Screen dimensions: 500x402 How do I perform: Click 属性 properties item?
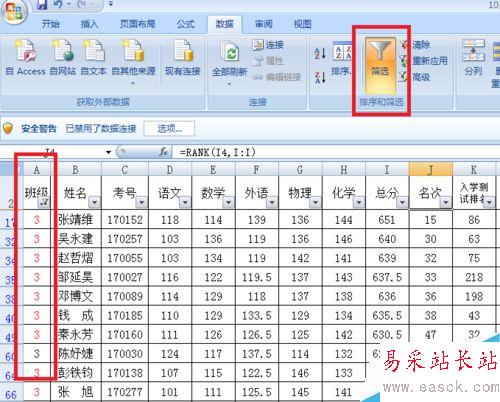pyautogui.click(x=268, y=61)
